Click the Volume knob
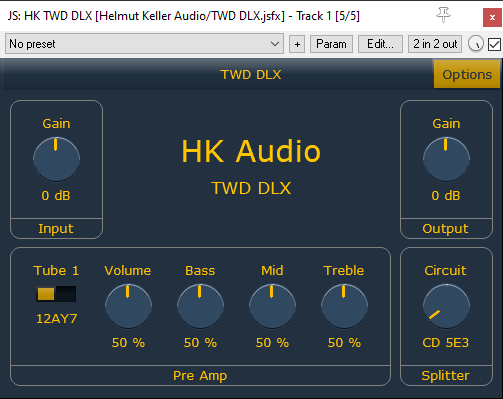This screenshot has width=503, height=399. [x=128, y=306]
